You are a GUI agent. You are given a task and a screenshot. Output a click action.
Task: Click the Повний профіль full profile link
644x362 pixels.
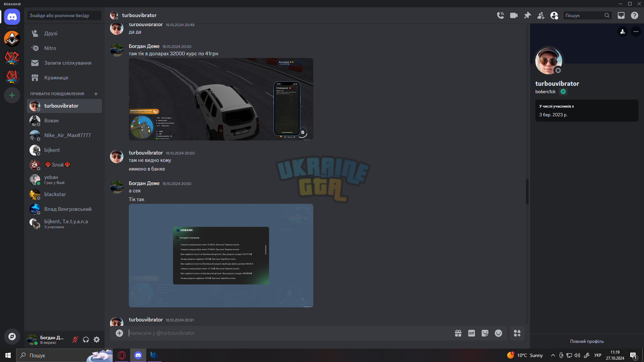[587, 341]
